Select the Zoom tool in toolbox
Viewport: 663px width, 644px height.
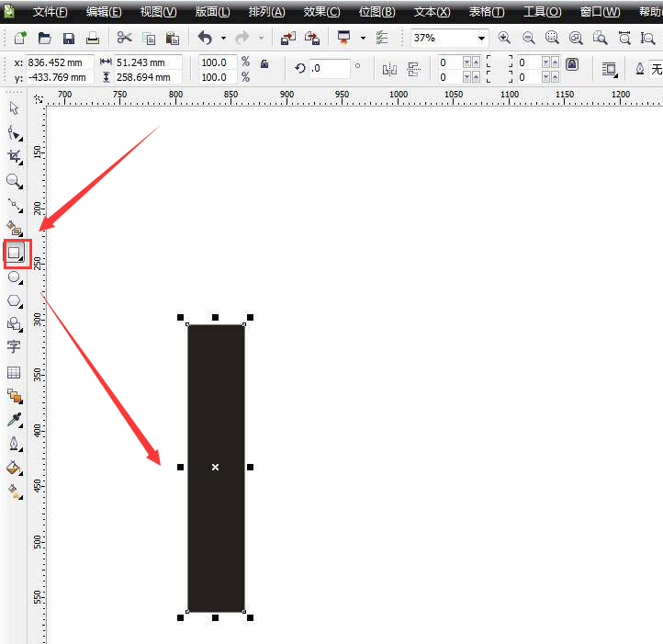tap(15, 181)
